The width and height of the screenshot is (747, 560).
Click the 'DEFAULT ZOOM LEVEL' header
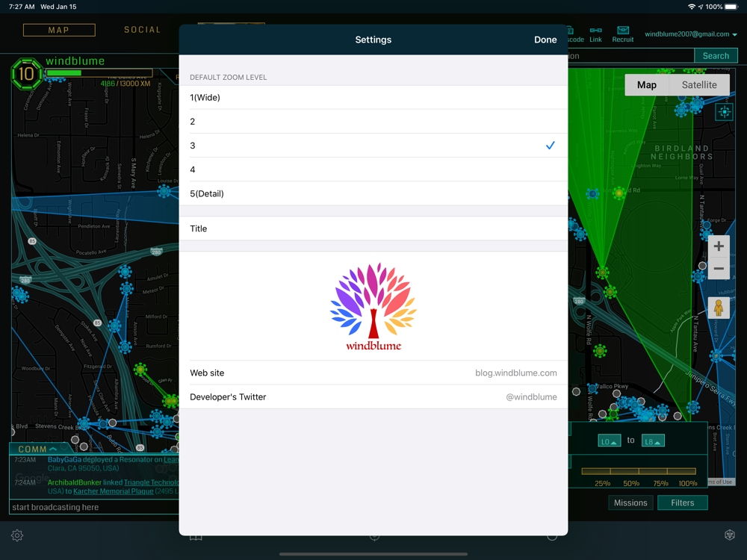pyautogui.click(x=228, y=77)
